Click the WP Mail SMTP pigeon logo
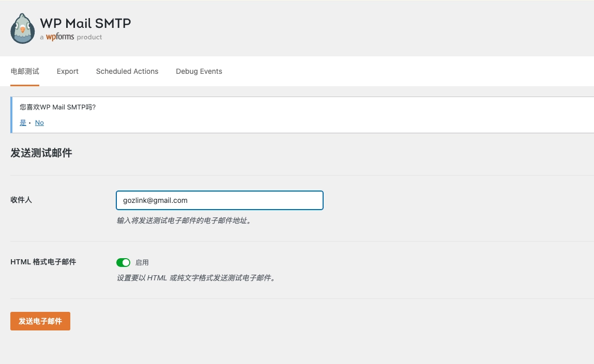This screenshot has height=364, width=594. [x=23, y=28]
